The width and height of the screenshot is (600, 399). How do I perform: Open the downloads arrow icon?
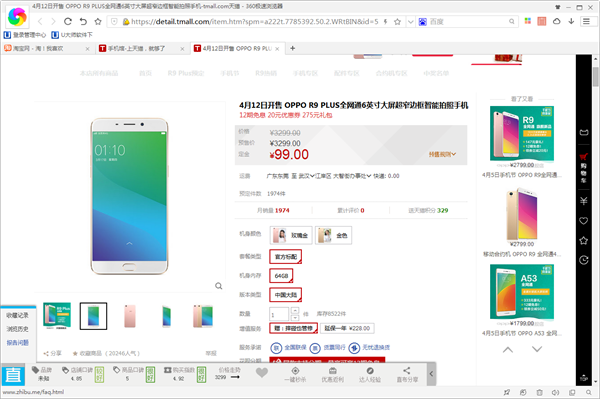point(571,21)
